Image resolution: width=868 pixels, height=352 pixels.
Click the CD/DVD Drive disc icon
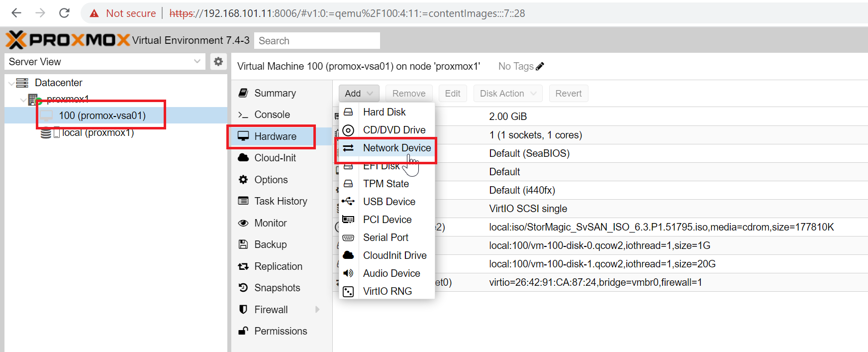click(349, 130)
